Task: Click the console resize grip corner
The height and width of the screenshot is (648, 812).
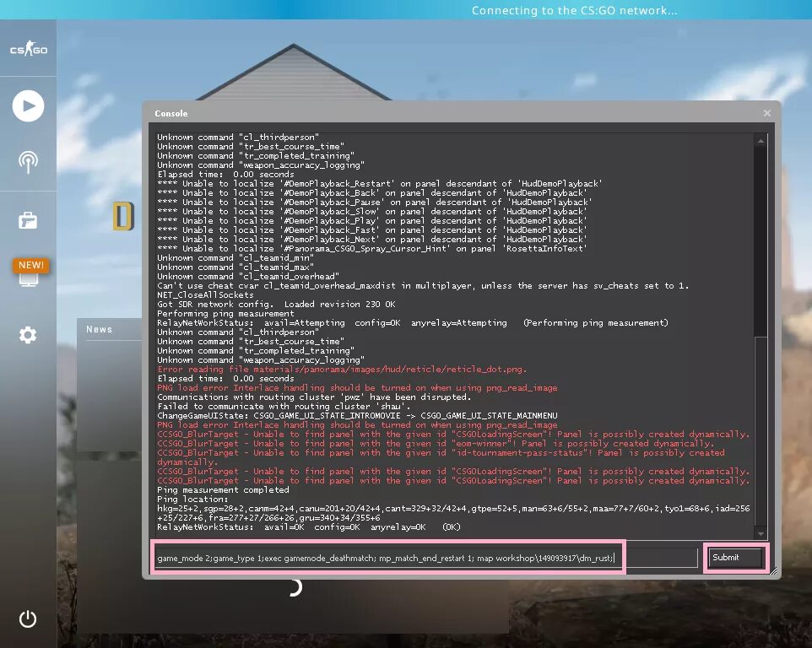Action: coord(774,571)
